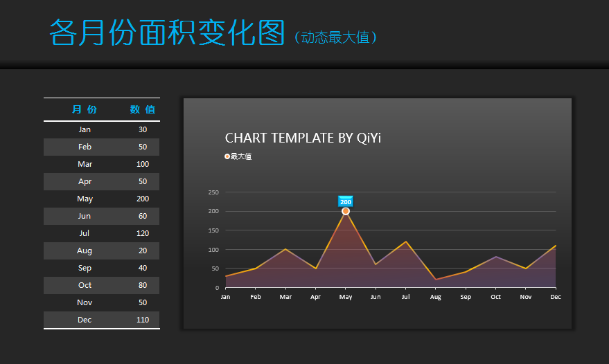Click value 50 in the Nov row
Image resolution: width=609 pixels, height=364 pixels.
point(143,302)
